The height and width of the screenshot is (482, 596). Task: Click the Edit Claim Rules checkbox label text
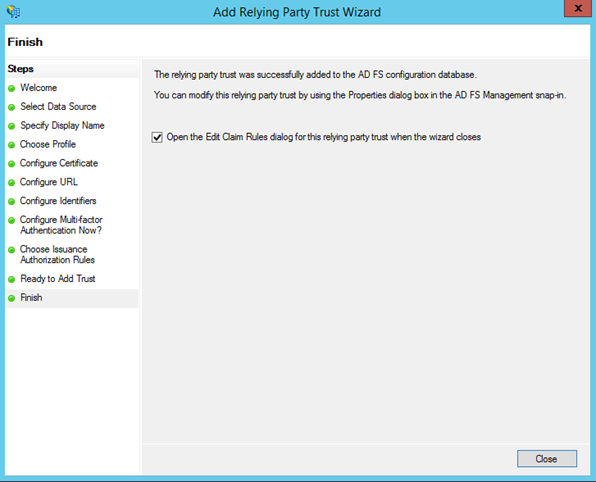[x=323, y=137]
